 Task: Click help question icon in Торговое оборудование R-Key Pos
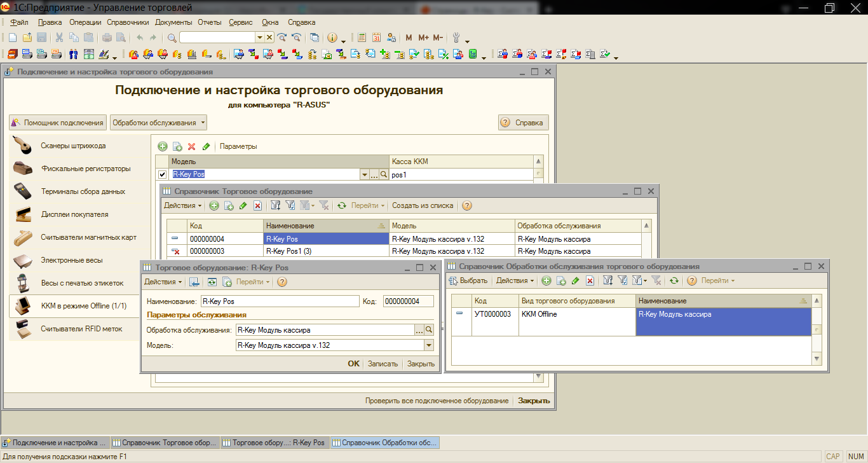point(282,282)
